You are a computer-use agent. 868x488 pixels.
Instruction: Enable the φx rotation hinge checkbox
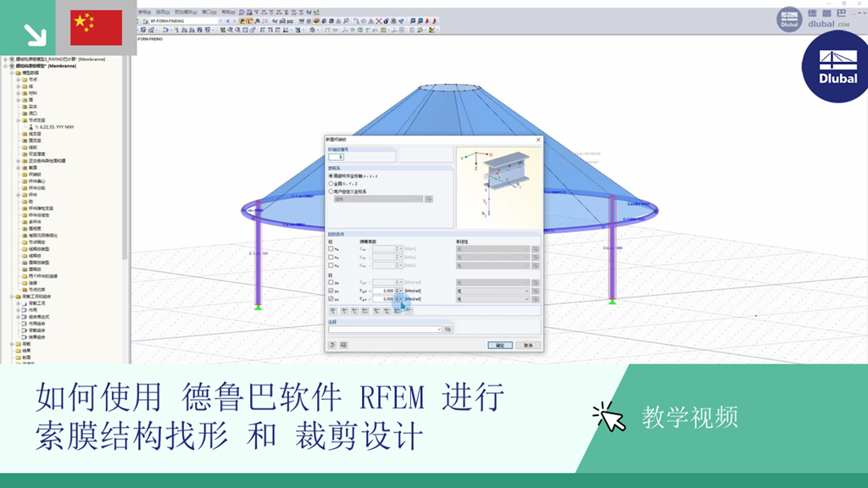331,282
